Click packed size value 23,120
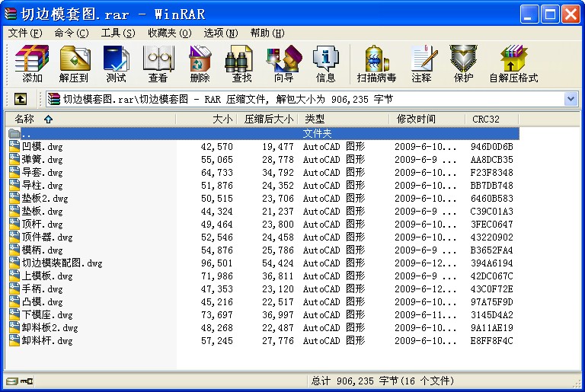The height and width of the screenshot is (392, 585). click(x=277, y=289)
